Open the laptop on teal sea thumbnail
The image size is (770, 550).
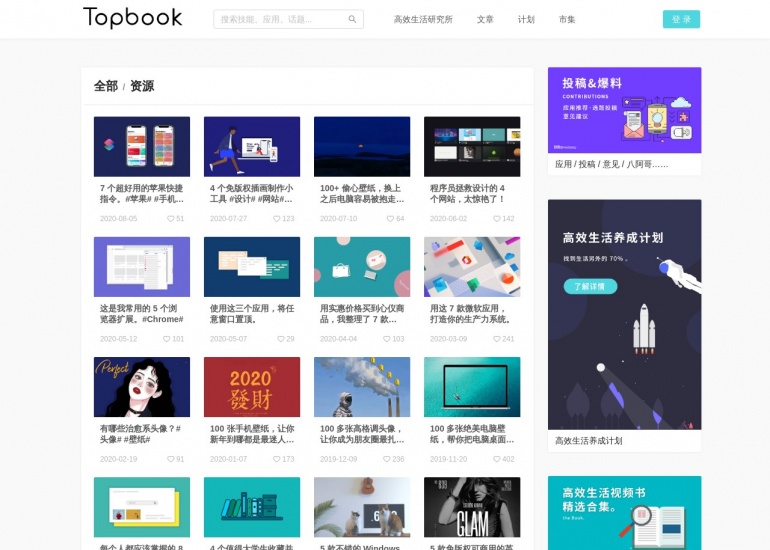472,387
